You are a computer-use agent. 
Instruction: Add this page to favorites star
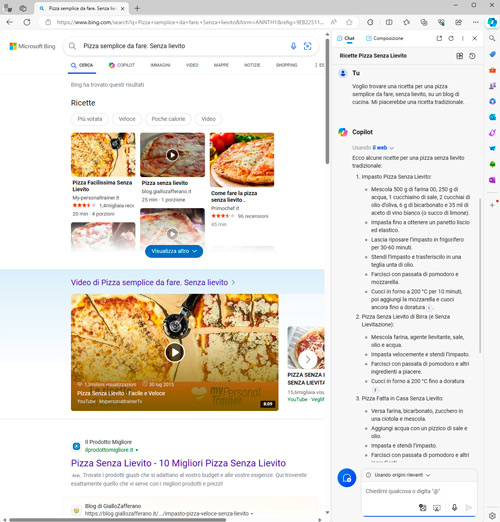tap(349, 22)
